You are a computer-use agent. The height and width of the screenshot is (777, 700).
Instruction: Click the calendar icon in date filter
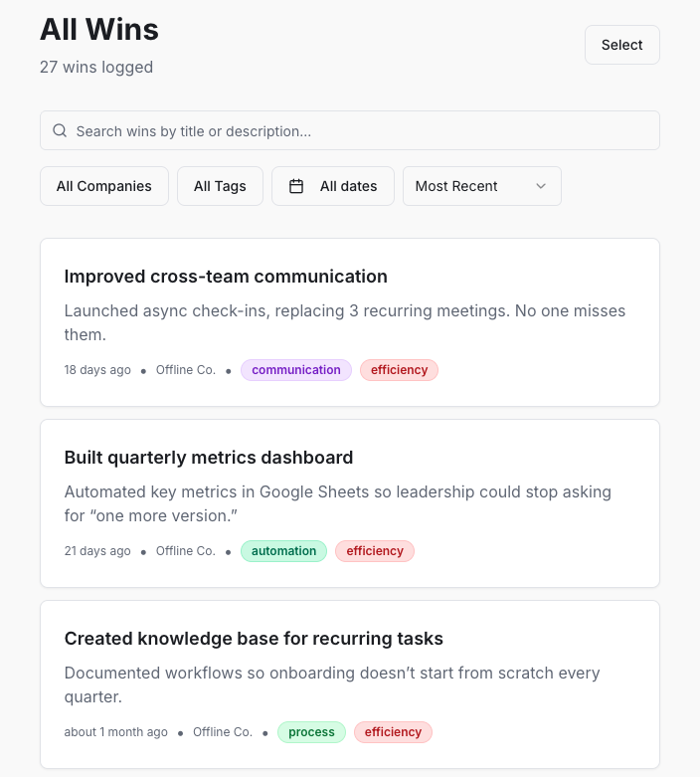[296, 186]
